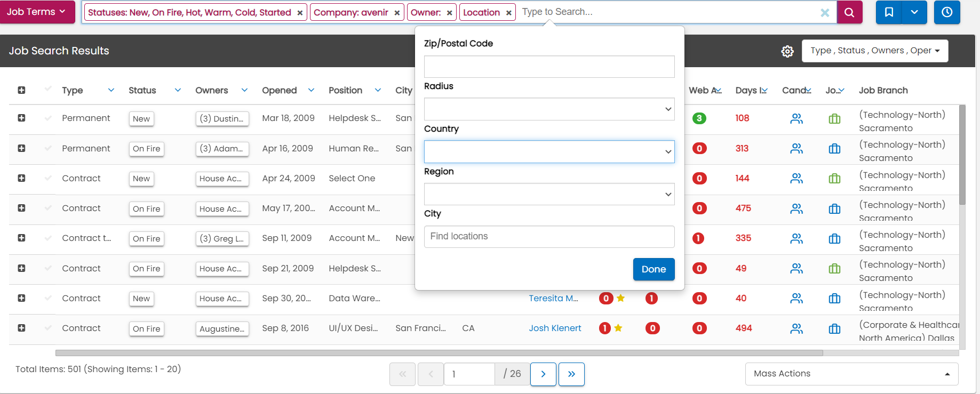Viewport: 980px width, 394px height.
Task: Toggle checkmark on first Permanent row
Action: pyautogui.click(x=49, y=118)
